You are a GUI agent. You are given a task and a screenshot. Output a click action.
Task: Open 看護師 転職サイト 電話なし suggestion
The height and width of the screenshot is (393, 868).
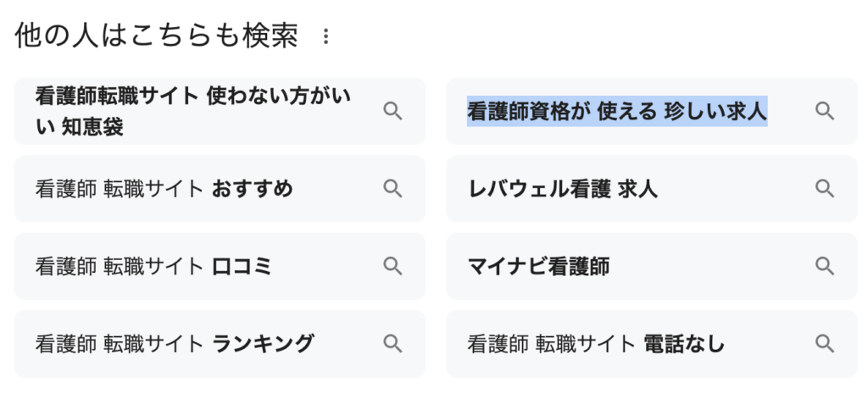(596, 344)
